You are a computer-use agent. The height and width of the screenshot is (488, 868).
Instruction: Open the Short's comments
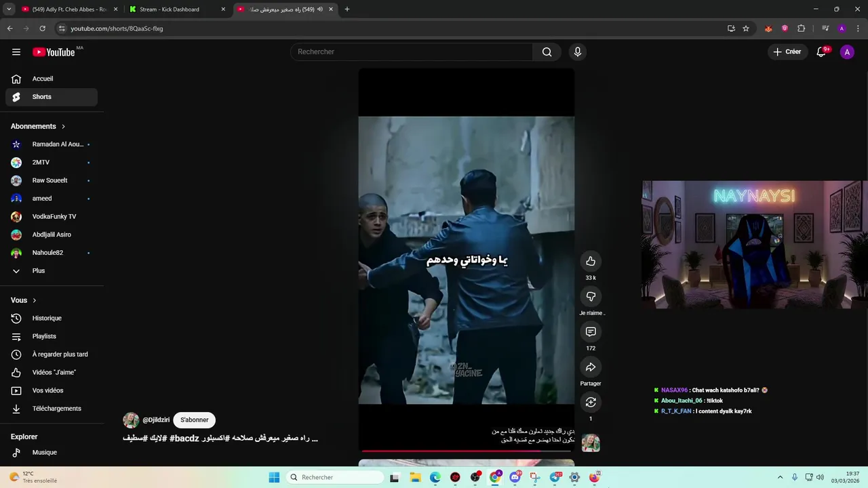click(x=591, y=332)
